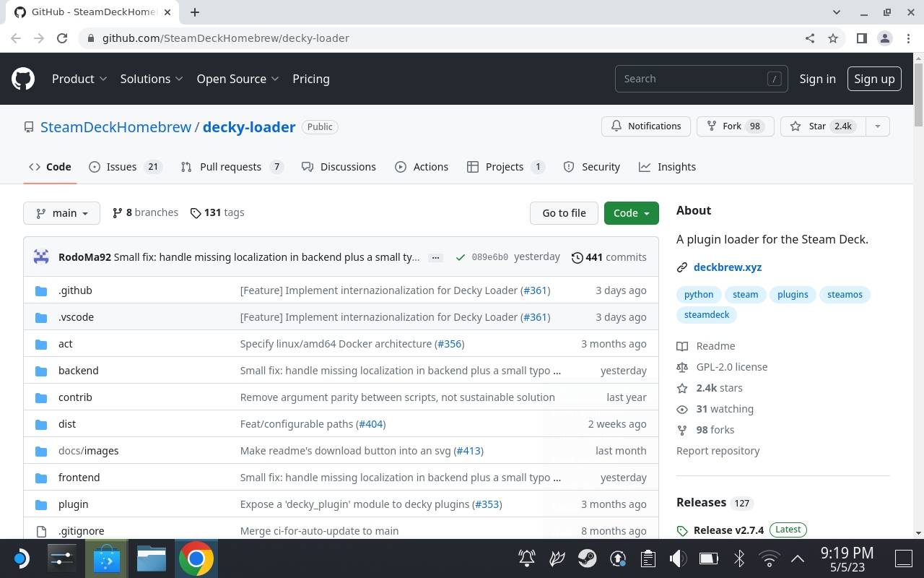Screen dimensions: 924x578
Task: Switch to the Security tab
Action: [x=591, y=167]
